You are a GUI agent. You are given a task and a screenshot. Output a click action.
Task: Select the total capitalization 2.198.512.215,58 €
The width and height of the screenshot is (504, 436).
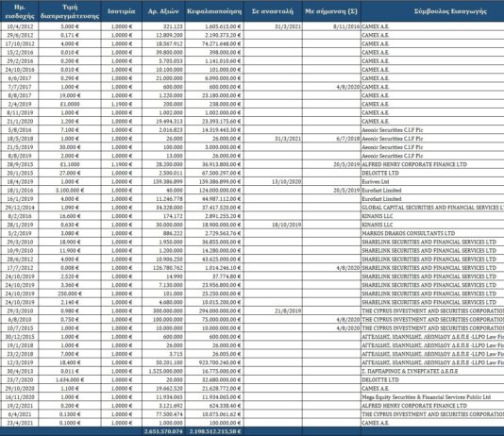pyautogui.click(x=215, y=431)
